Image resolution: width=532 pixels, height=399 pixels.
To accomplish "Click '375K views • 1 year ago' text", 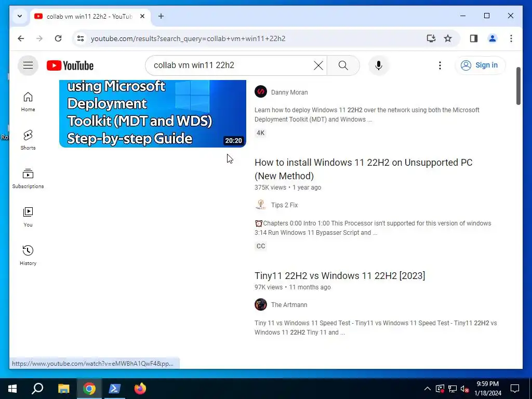I will point(288,187).
